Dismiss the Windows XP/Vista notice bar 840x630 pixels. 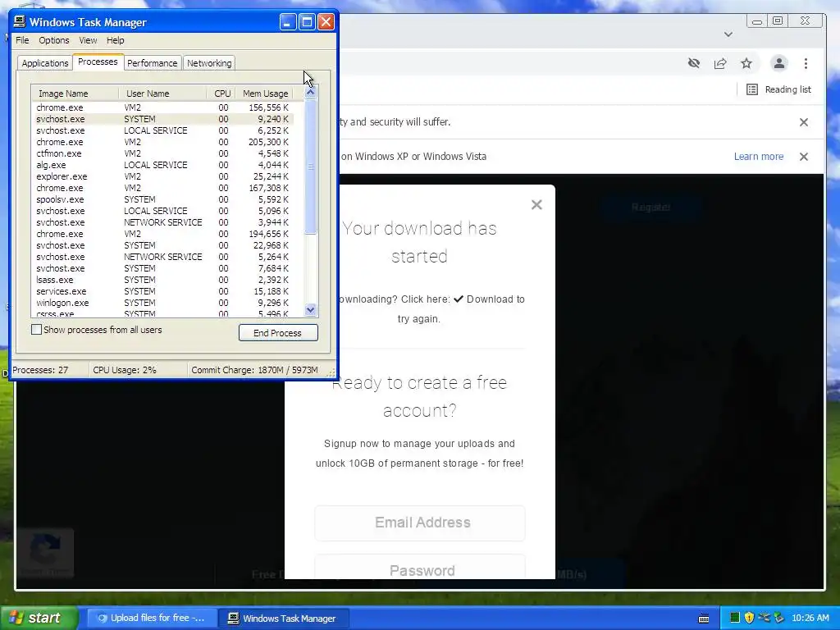click(x=804, y=157)
